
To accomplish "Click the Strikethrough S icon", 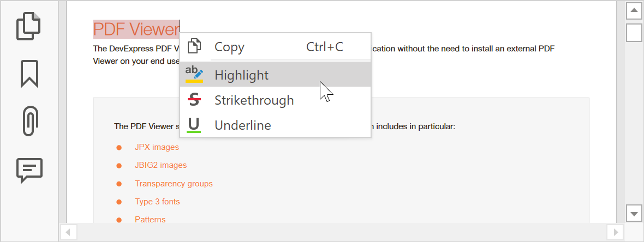I will (x=194, y=100).
